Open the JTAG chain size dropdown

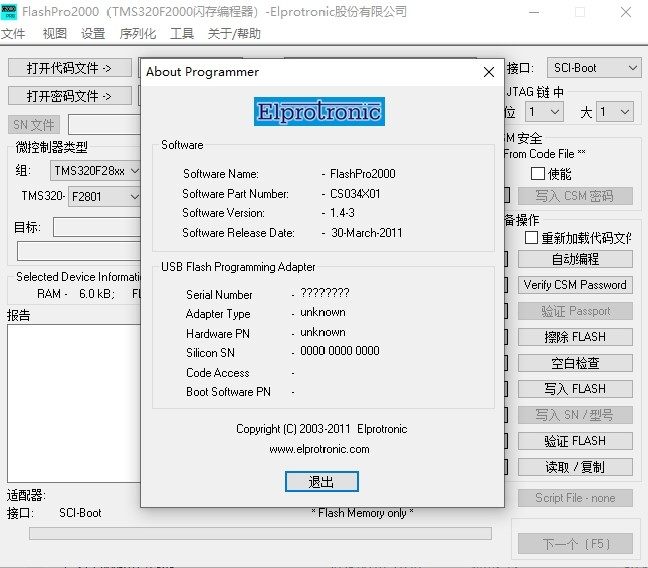point(615,112)
